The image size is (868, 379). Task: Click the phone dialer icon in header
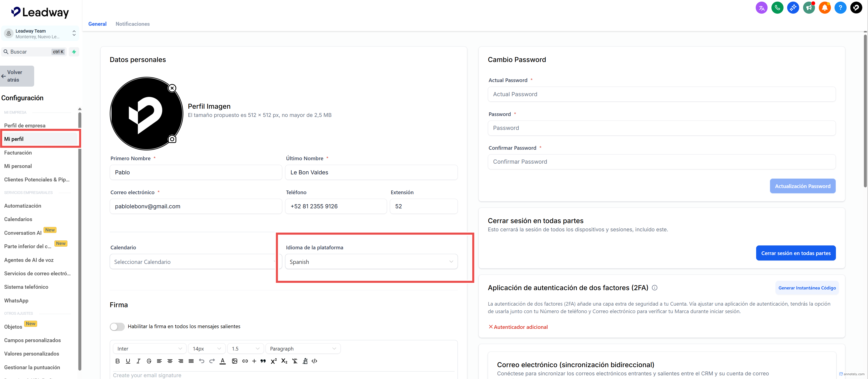pyautogui.click(x=777, y=8)
